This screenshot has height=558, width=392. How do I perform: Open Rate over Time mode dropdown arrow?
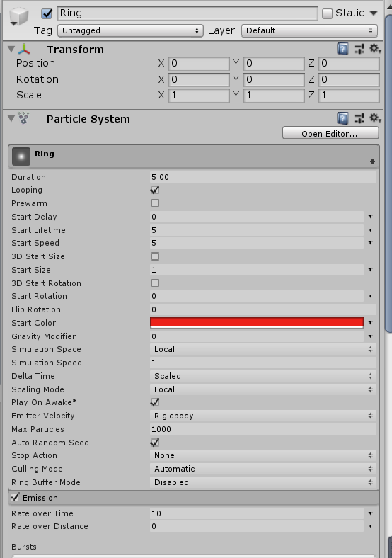pyautogui.click(x=370, y=513)
